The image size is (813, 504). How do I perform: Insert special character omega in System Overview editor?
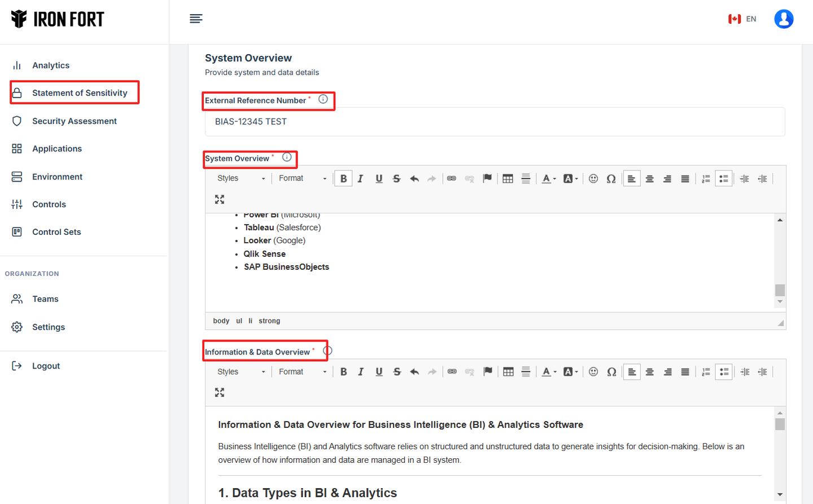(611, 178)
